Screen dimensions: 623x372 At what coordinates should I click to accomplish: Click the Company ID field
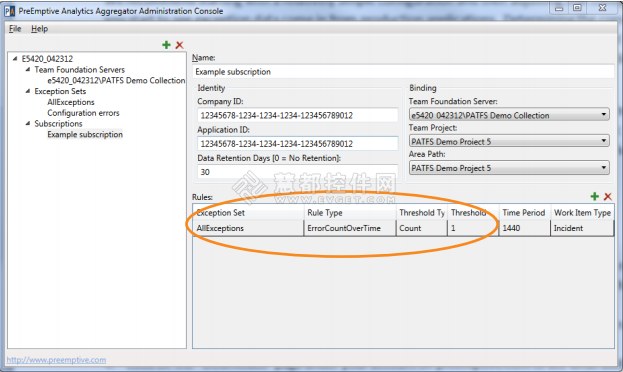(x=297, y=115)
